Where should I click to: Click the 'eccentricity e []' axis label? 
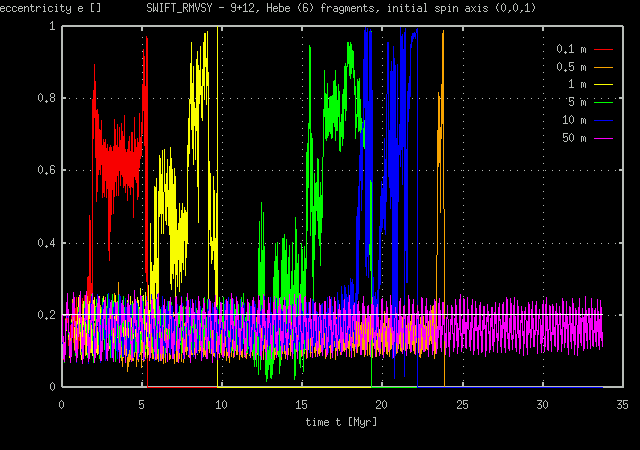(x=50, y=8)
